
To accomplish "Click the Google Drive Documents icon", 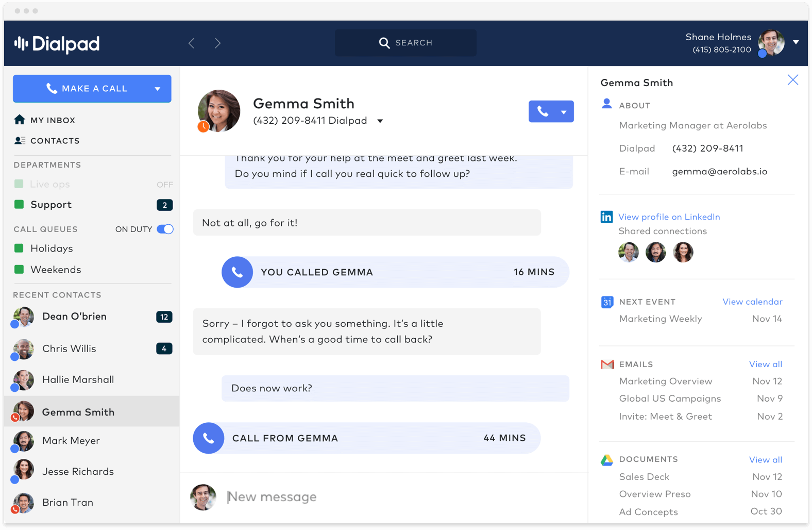I will pos(607,460).
